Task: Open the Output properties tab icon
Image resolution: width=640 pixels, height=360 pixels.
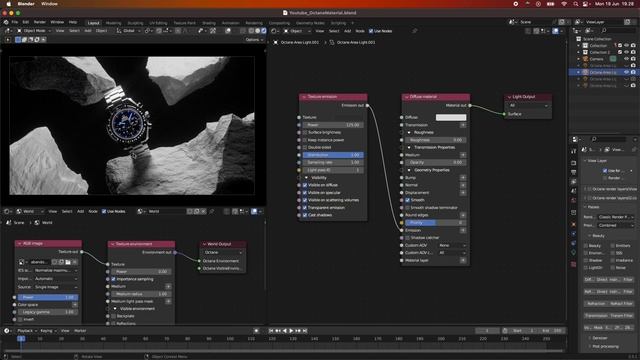Action: [x=573, y=172]
